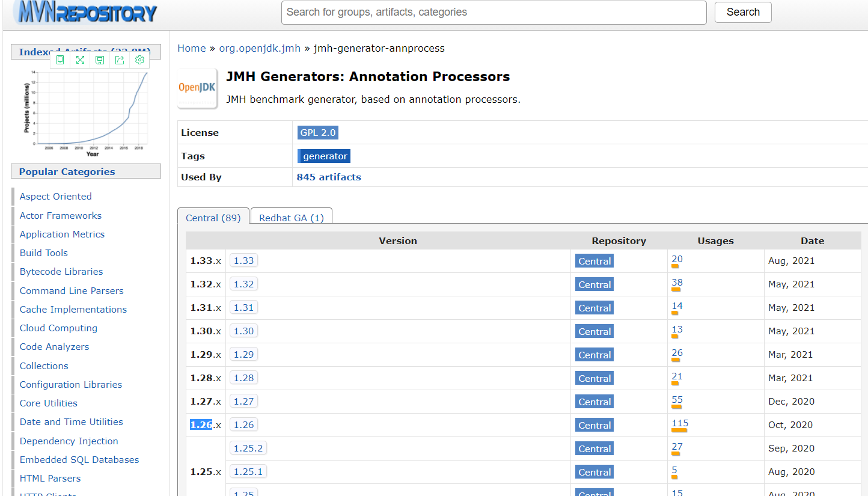Open the 21 usages link for 1.28

click(x=677, y=376)
